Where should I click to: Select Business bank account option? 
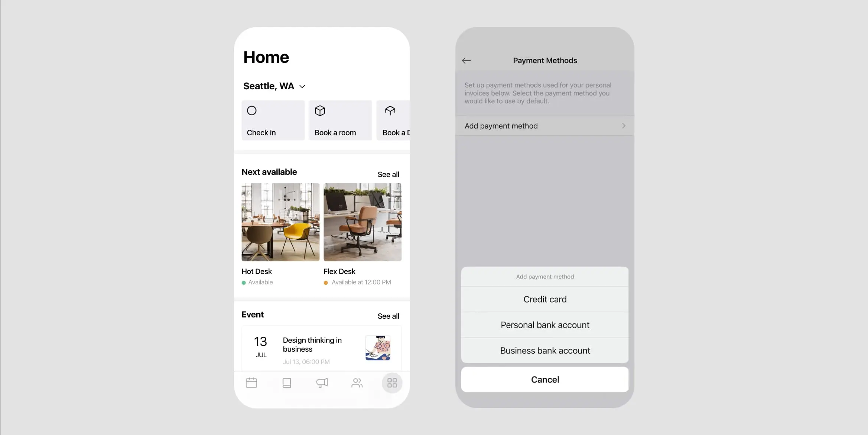(545, 350)
